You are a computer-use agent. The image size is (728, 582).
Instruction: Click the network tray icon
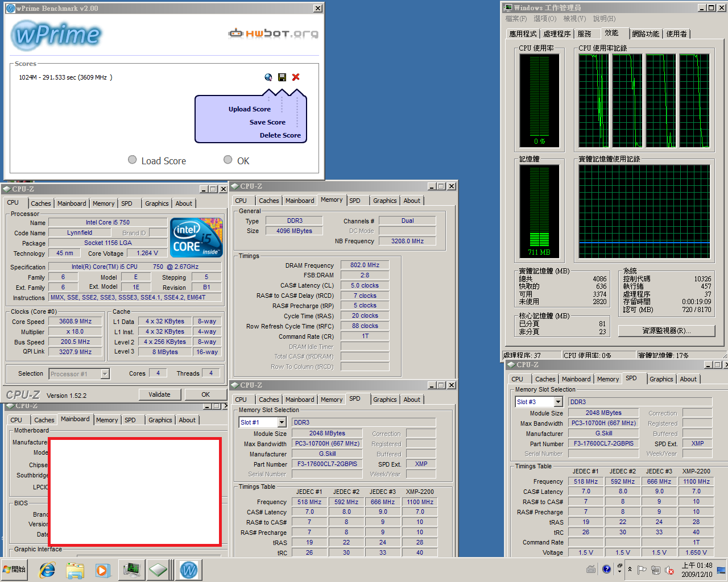pos(656,569)
